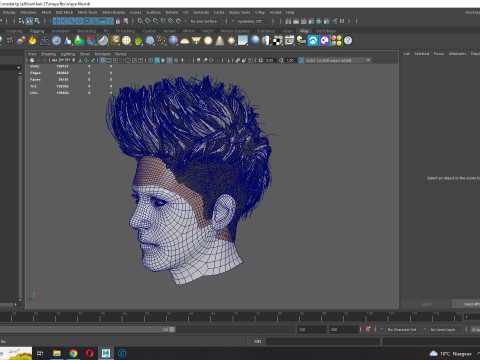Open Task View from the taskbar
This screenshot has height=360, width=480.
coord(40,353)
